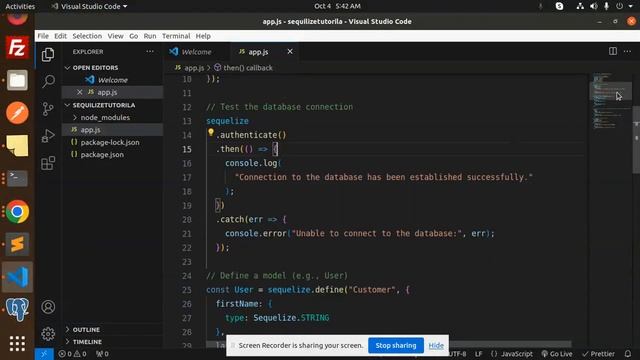Click the editor vertical scrollbar
Screen dimensions: 640x360
coord(636,140)
